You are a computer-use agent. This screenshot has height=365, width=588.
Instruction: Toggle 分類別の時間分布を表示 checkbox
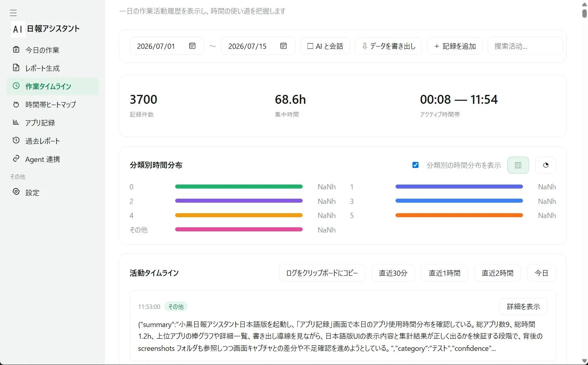415,165
